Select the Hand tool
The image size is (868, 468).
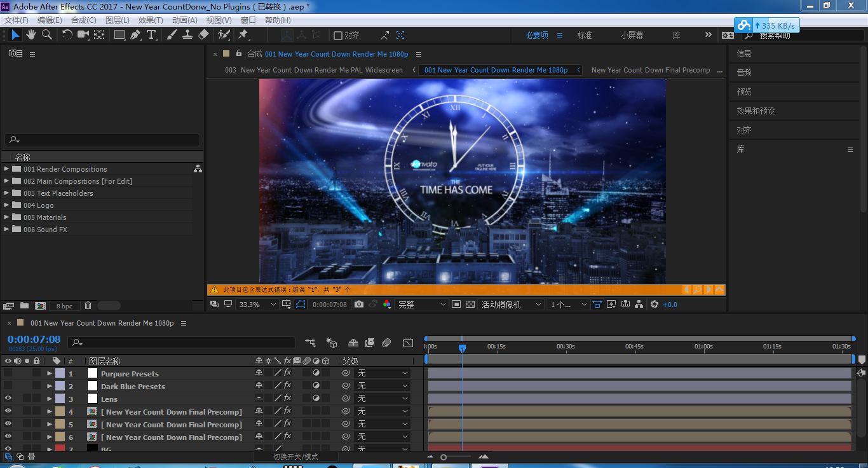pyautogui.click(x=31, y=35)
